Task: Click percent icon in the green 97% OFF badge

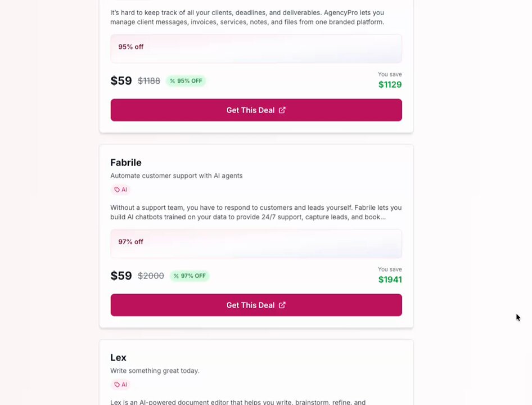Action: tap(176, 276)
